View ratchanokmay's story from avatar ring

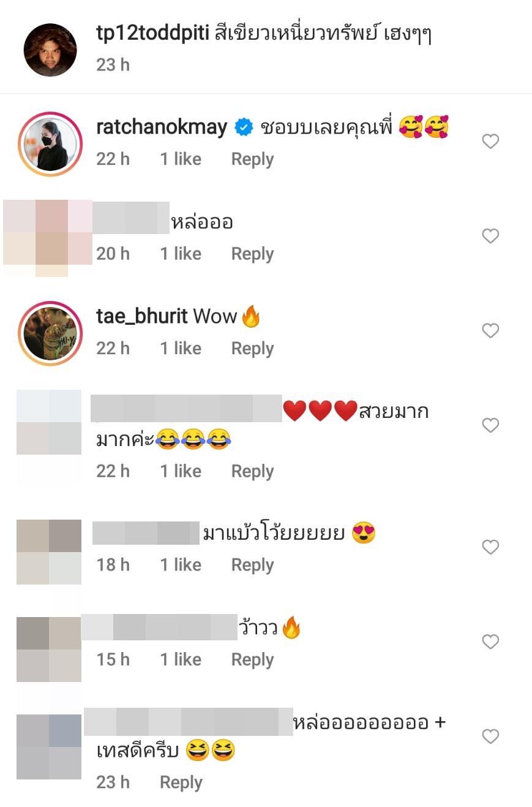50,144
